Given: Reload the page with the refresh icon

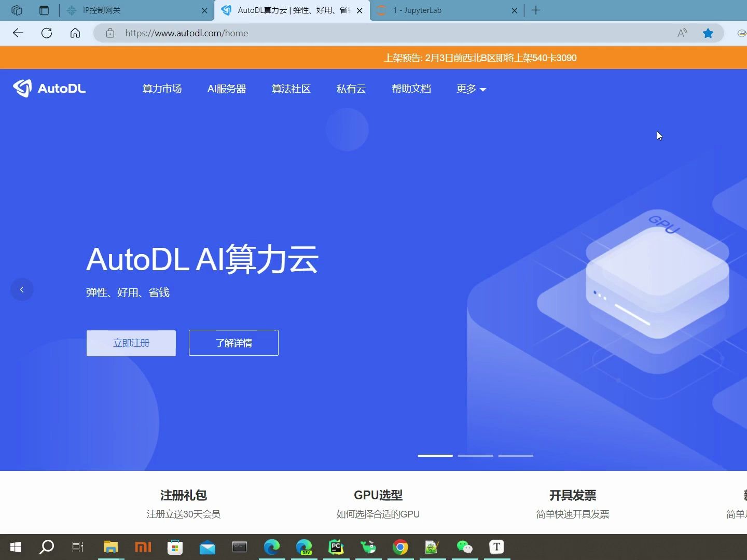Looking at the screenshot, I should tap(47, 33).
